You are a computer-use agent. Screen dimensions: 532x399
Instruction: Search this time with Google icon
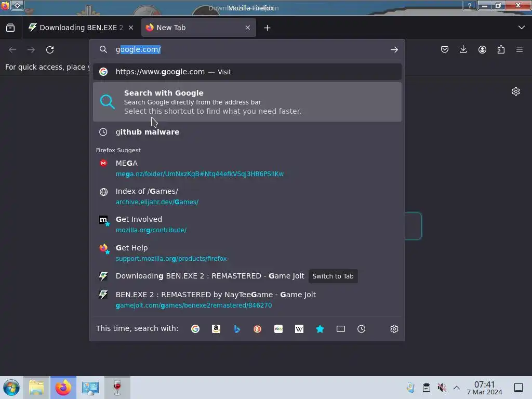195,329
